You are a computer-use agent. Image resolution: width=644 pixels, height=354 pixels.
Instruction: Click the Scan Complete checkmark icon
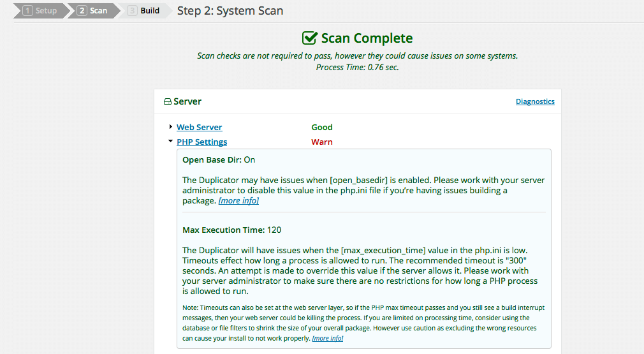click(310, 38)
